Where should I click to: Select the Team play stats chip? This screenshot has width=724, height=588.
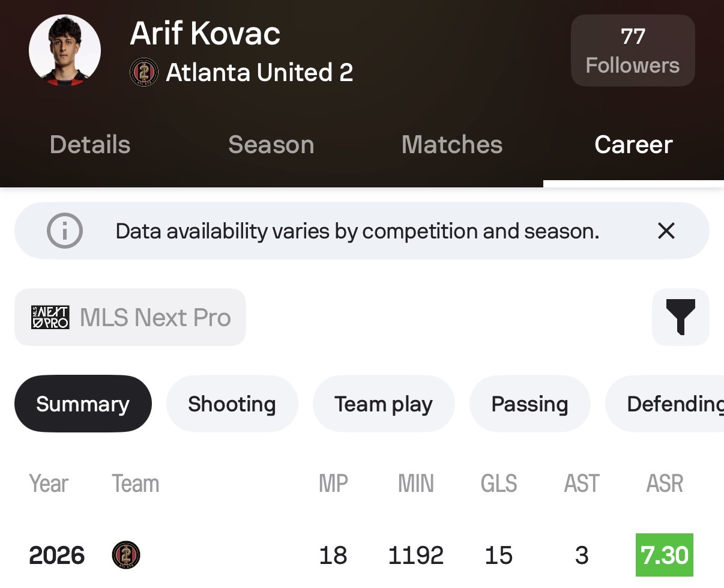point(384,404)
